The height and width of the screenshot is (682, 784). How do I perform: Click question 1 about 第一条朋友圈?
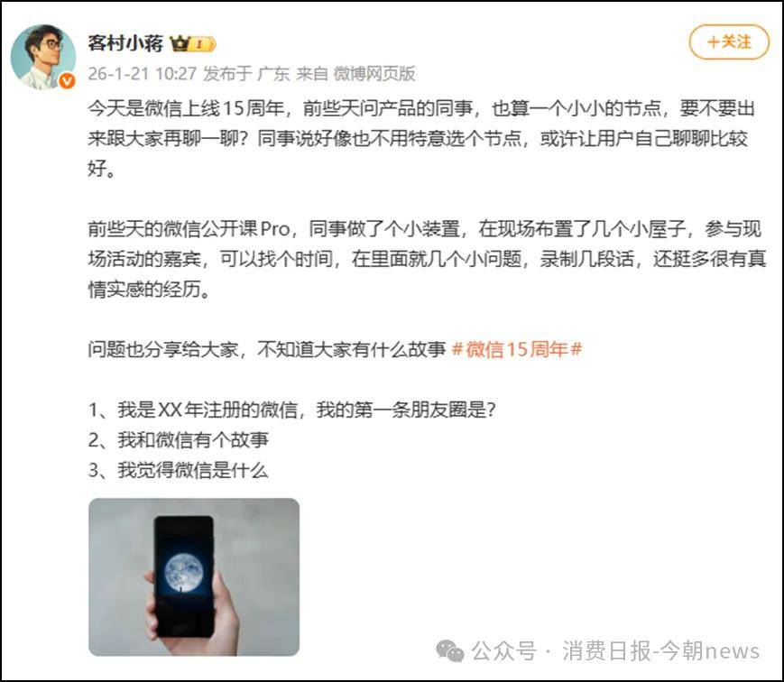tap(292, 410)
